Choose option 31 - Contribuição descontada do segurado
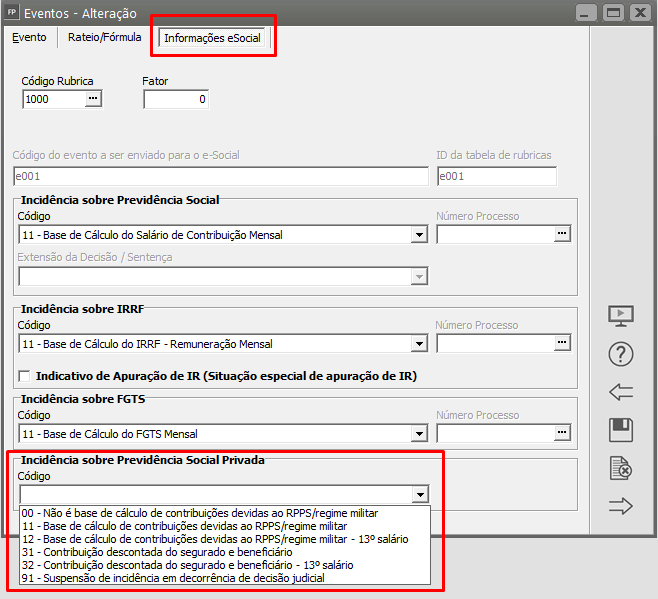658x599 pixels. [x=225, y=552]
